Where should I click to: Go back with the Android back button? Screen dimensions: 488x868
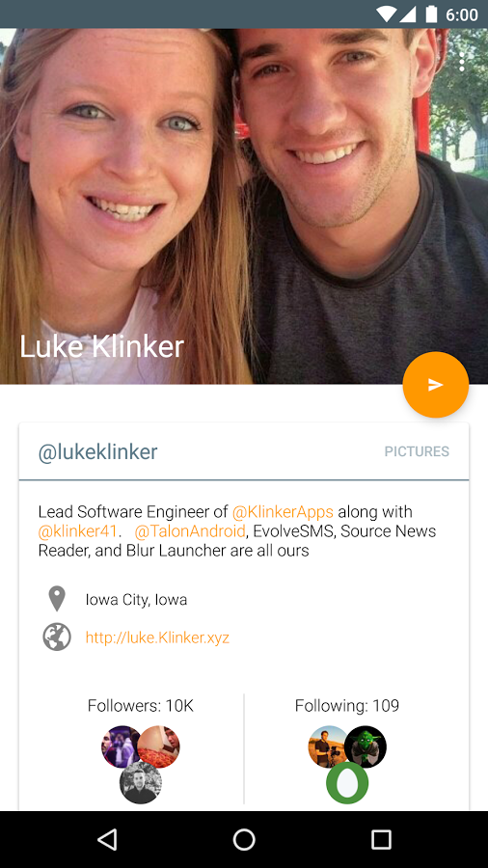click(107, 839)
